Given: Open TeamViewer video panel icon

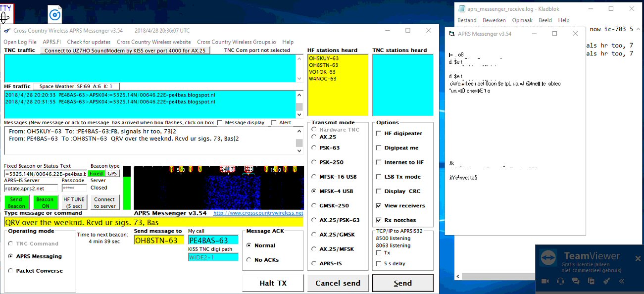Looking at the screenshot, I should [x=545, y=281].
